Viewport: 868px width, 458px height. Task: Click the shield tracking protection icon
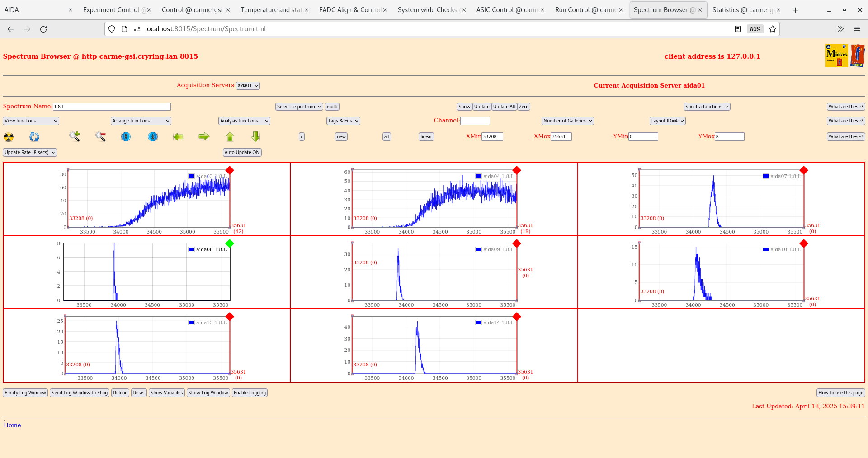(112, 29)
